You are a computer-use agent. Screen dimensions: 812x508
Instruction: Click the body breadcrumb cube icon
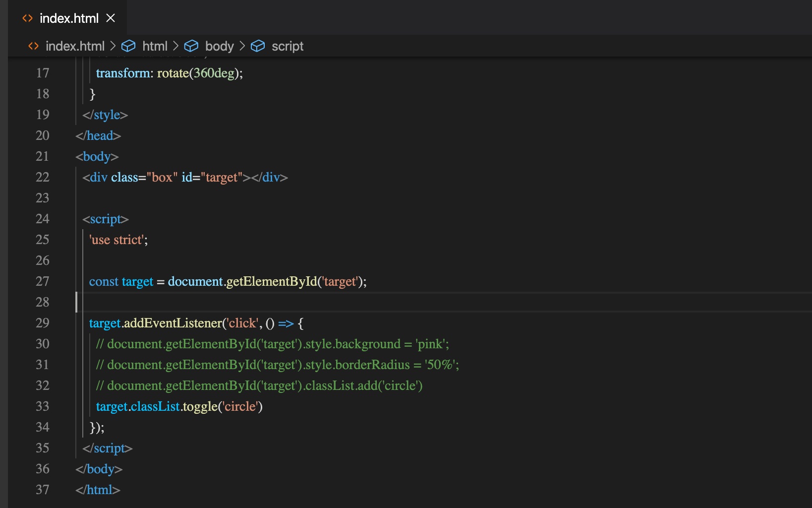(191, 46)
